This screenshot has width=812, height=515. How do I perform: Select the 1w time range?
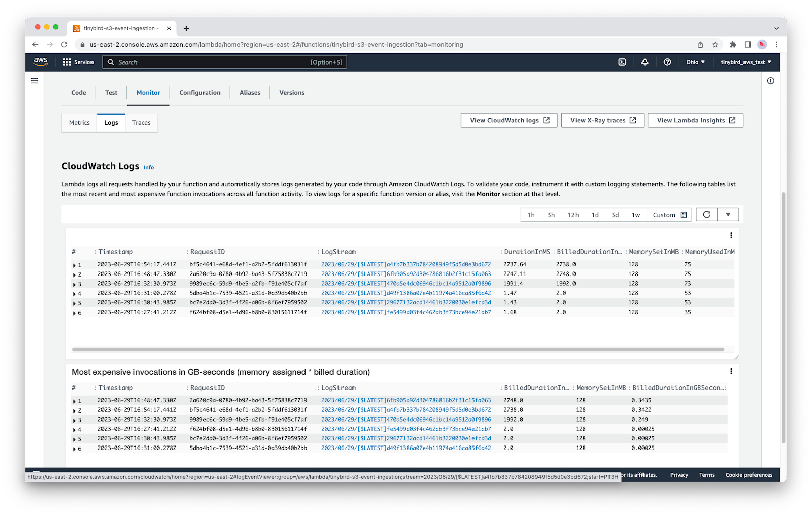pyautogui.click(x=635, y=215)
